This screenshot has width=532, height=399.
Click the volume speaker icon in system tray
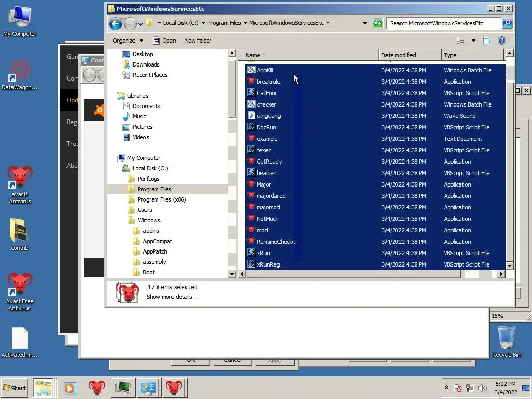(482, 388)
